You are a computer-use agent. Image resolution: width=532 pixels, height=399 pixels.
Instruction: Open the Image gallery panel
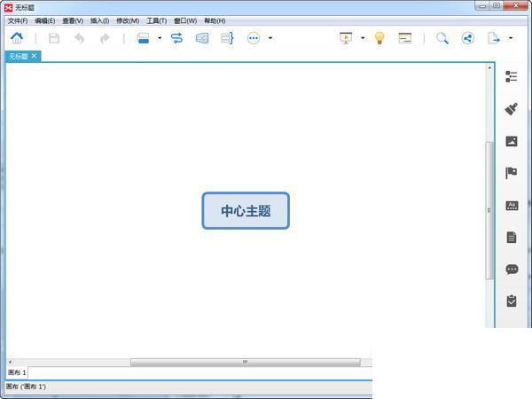(x=512, y=141)
